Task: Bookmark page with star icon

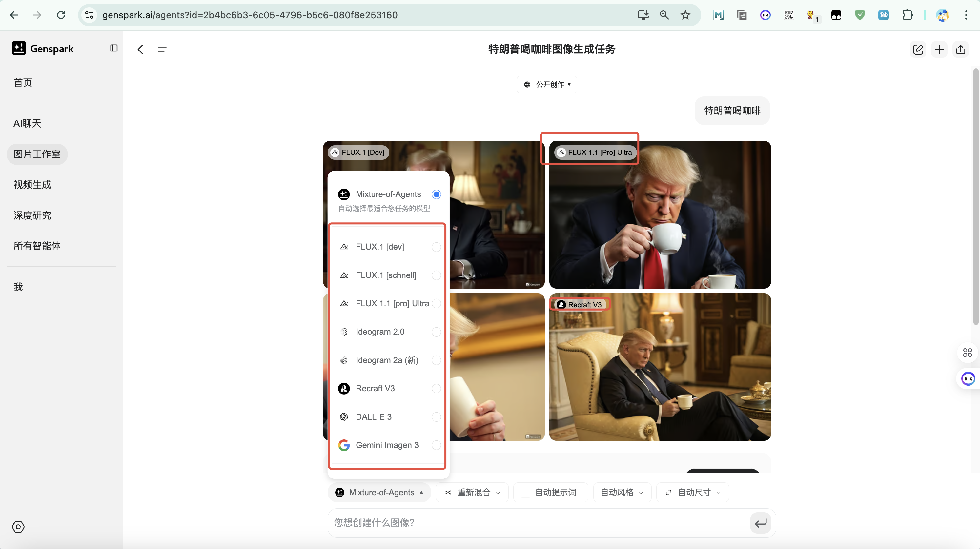Action: pos(685,15)
